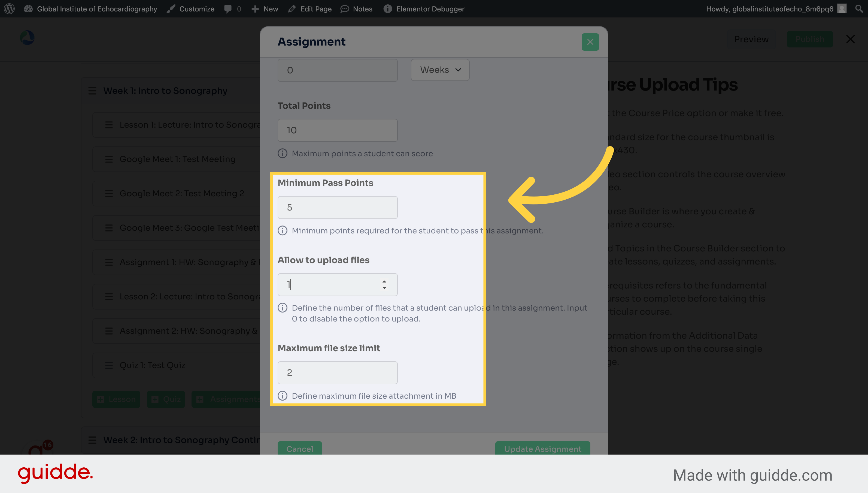Open Elementor Debugger menu
The image size is (868, 493).
click(424, 9)
